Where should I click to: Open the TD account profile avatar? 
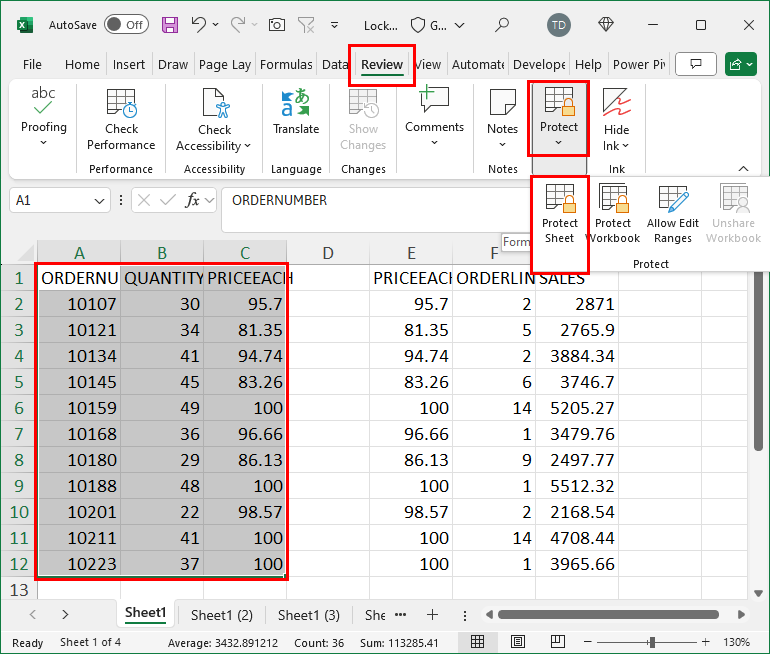559,25
